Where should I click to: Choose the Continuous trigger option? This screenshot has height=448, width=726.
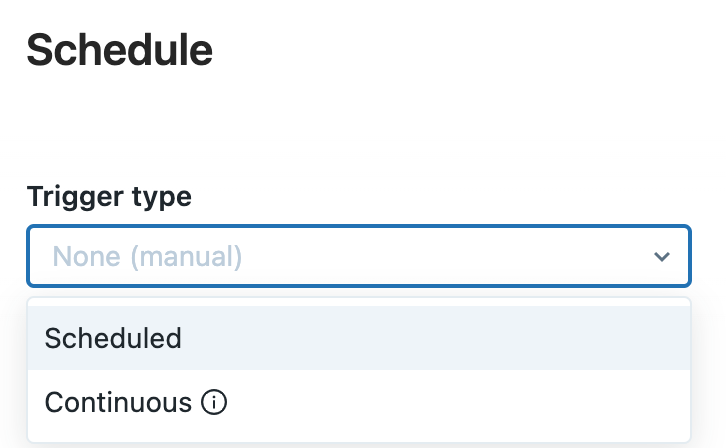coord(118,403)
